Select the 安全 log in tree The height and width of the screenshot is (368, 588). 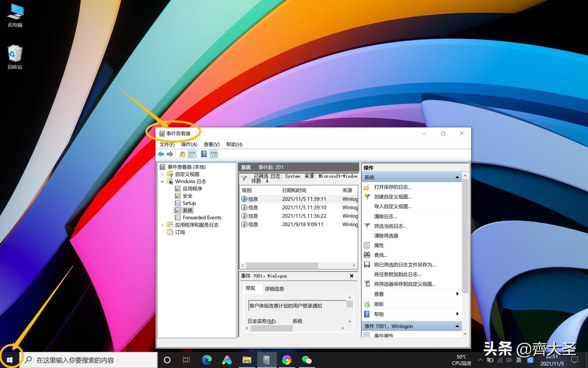click(187, 196)
